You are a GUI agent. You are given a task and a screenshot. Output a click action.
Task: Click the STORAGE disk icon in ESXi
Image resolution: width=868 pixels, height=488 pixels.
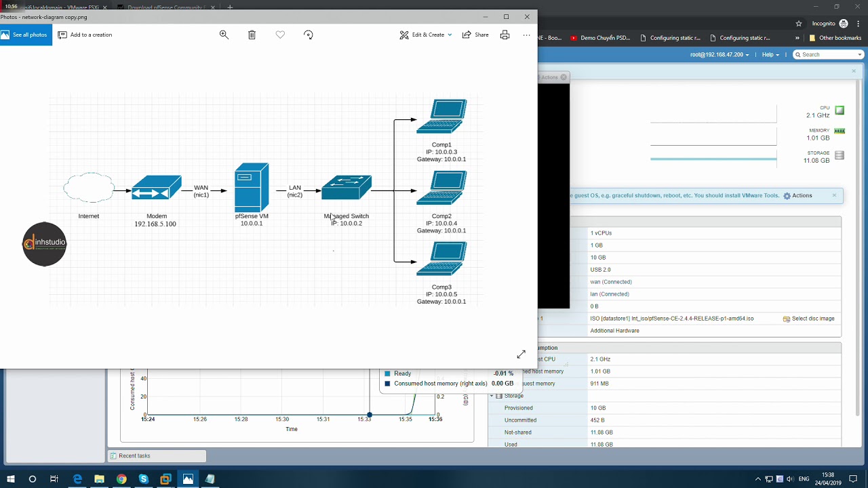(x=840, y=155)
